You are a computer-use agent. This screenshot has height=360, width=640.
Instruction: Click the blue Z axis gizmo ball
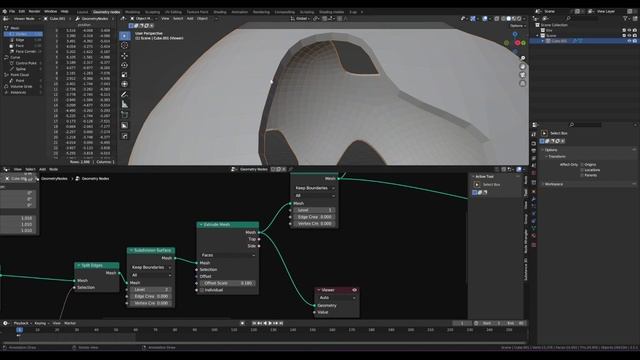[515, 34]
